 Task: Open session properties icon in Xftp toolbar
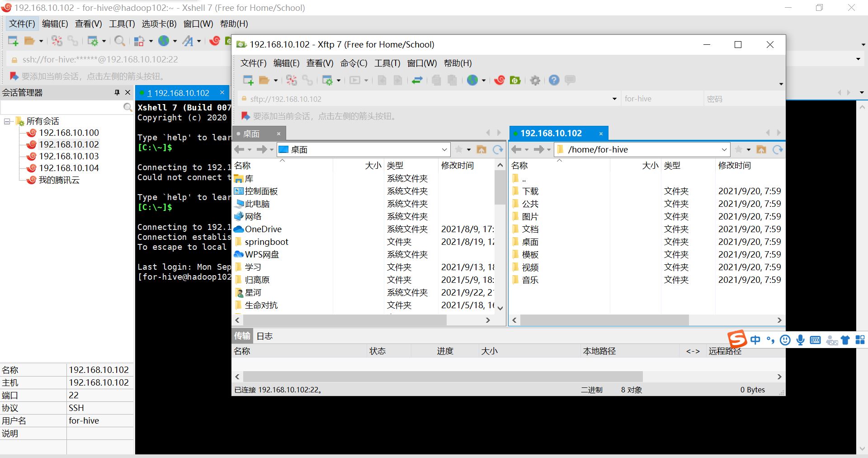[x=327, y=80]
